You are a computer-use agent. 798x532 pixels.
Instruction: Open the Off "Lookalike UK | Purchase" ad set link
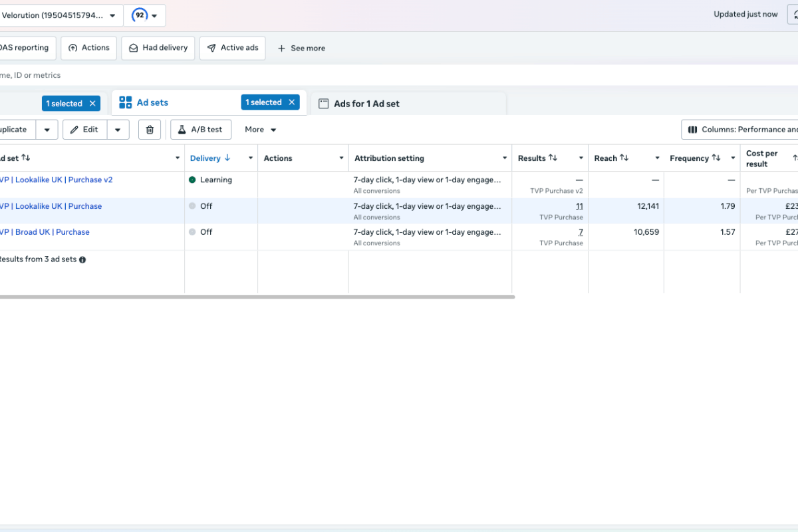coord(51,206)
